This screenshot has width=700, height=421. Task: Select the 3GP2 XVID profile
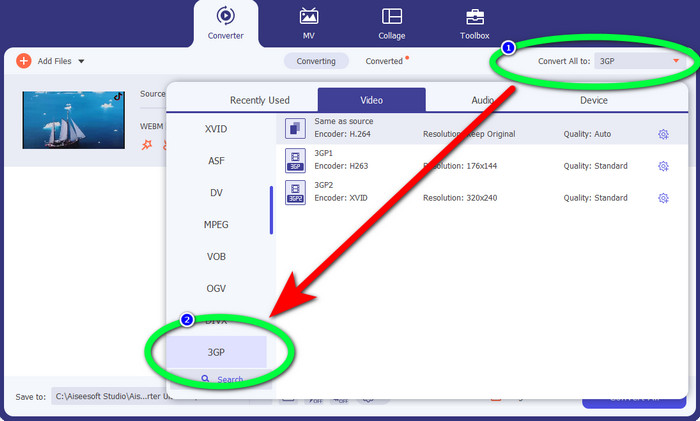click(481, 192)
